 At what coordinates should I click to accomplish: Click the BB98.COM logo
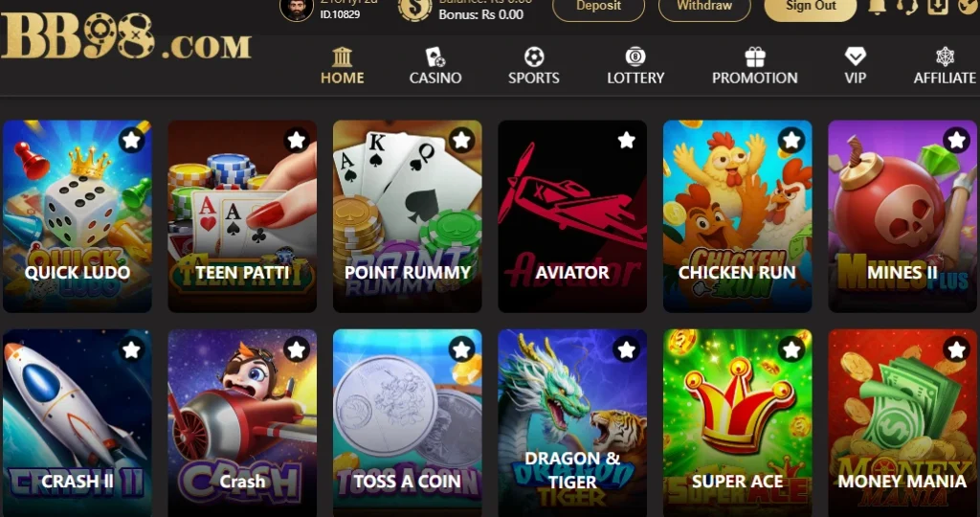tap(125, 37)
